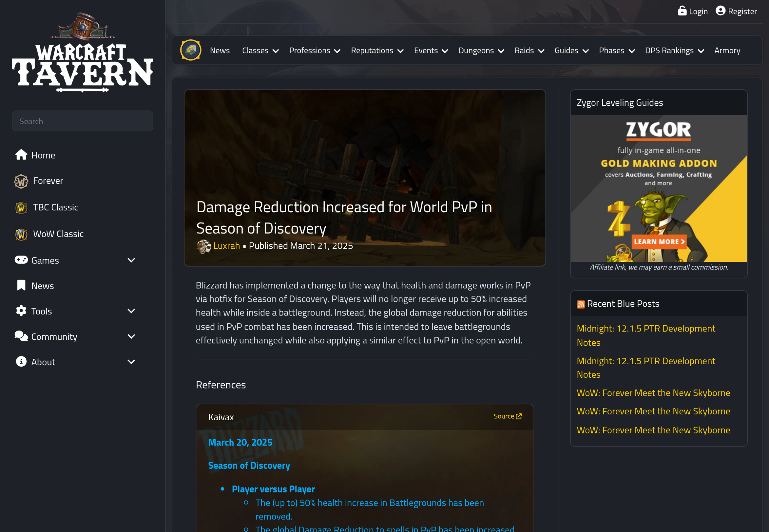Screen dimensions: 769x532
Task: Open the Professions dropdown menu
Action: point(315,50)
